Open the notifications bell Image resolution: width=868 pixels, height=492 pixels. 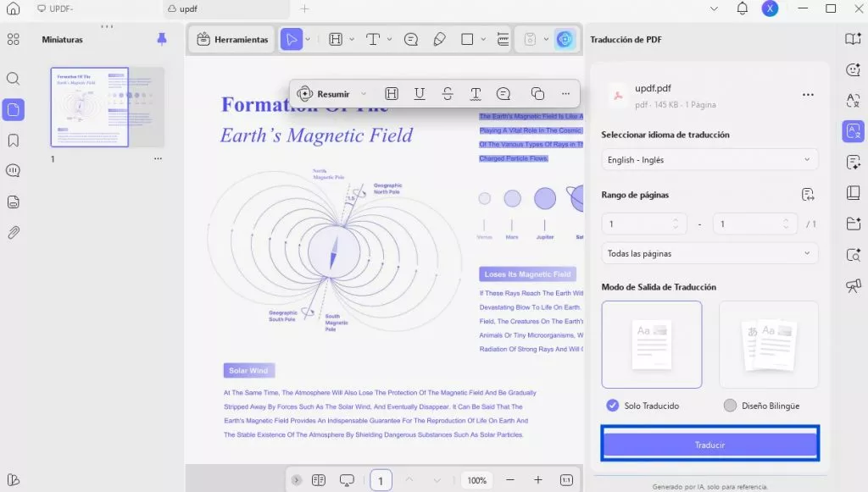[743, 8]
